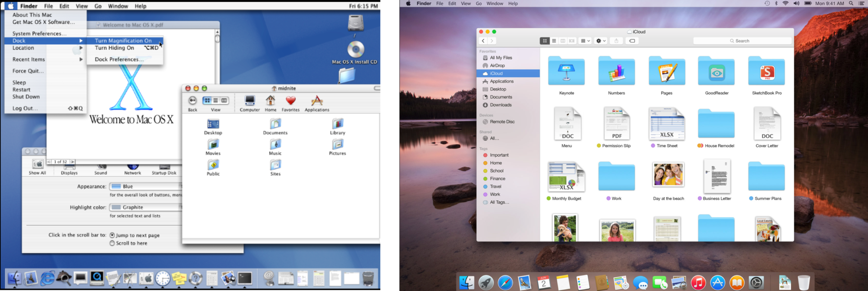
Task: Click the Edit Tags button in iCloud toolbar
Action: coord(632,41)
